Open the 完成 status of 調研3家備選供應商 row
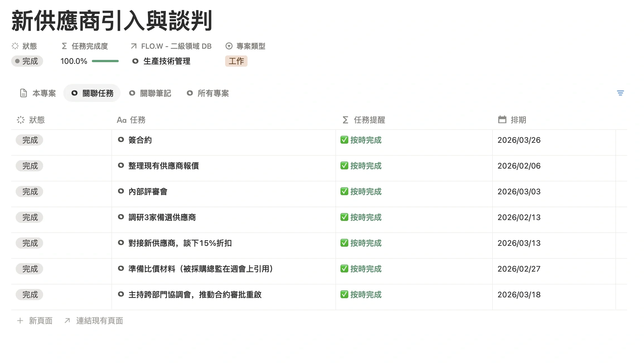Image resolution: width=644 pixels, height=364 pixels. [x=29, y=217]
